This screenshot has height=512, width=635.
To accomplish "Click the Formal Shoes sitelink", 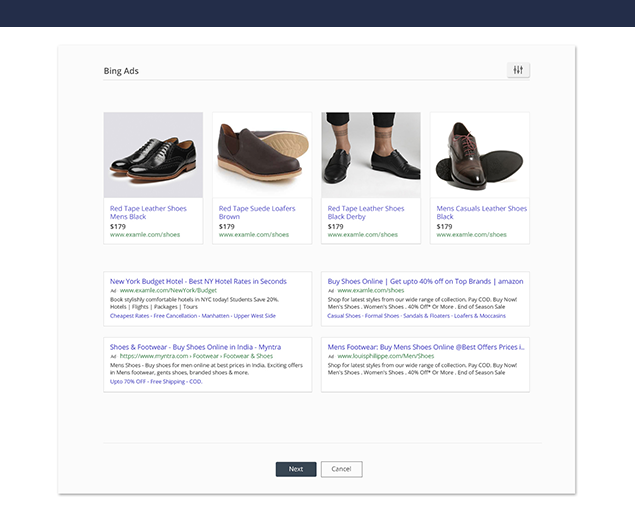I will click(x=382, y=316).
